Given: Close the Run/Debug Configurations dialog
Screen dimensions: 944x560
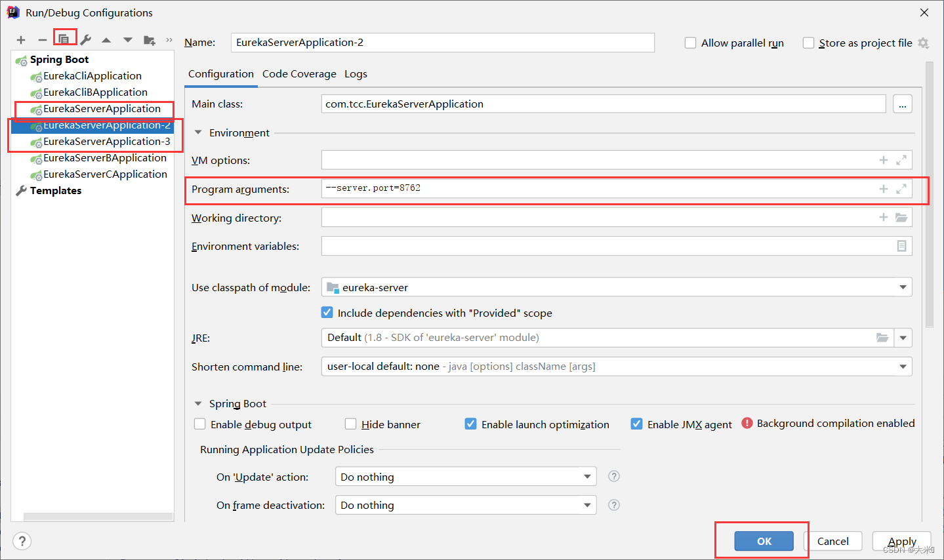Looking at the screenshot, I should click(x=924, y=12).
